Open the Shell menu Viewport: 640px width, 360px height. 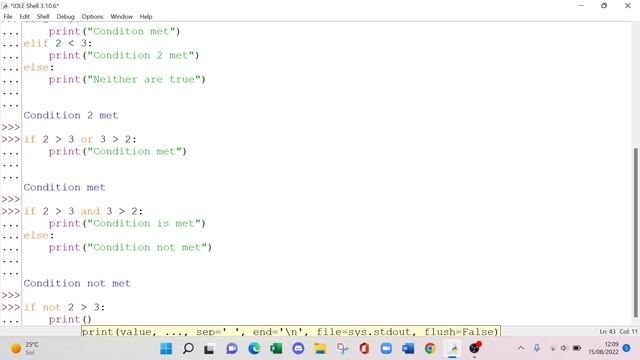coord(43,17)
